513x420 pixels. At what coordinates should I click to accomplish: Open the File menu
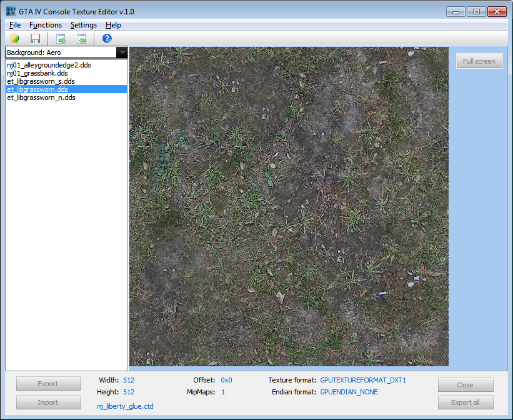15,25
